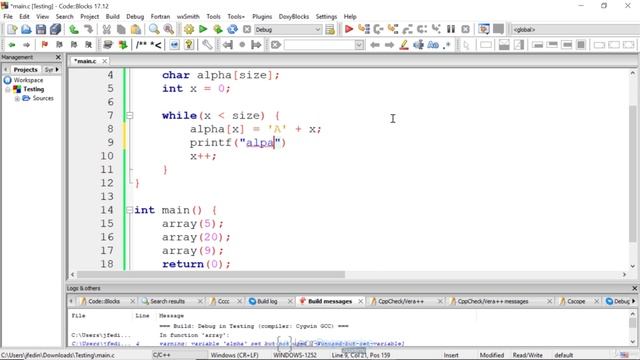Screen dimensions: 640x360
Task: Open Find with the magnifier icon
Action: coord(154,29)
